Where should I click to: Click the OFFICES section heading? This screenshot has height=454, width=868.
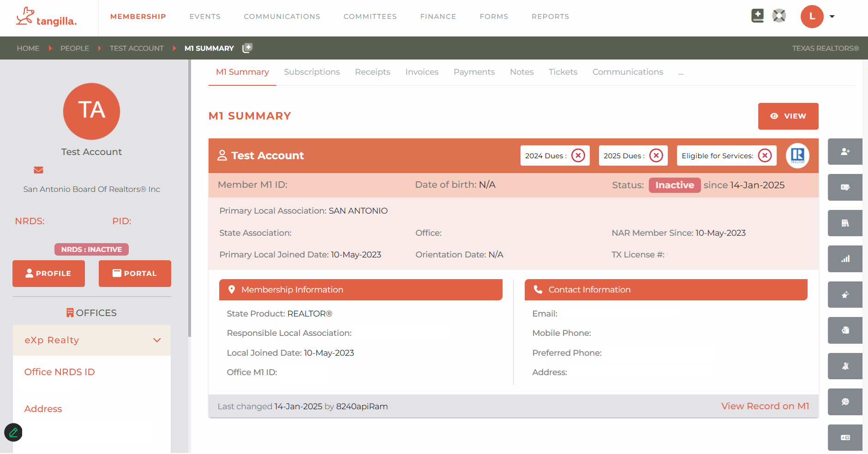pyautogui.click(x=91, y=313)
